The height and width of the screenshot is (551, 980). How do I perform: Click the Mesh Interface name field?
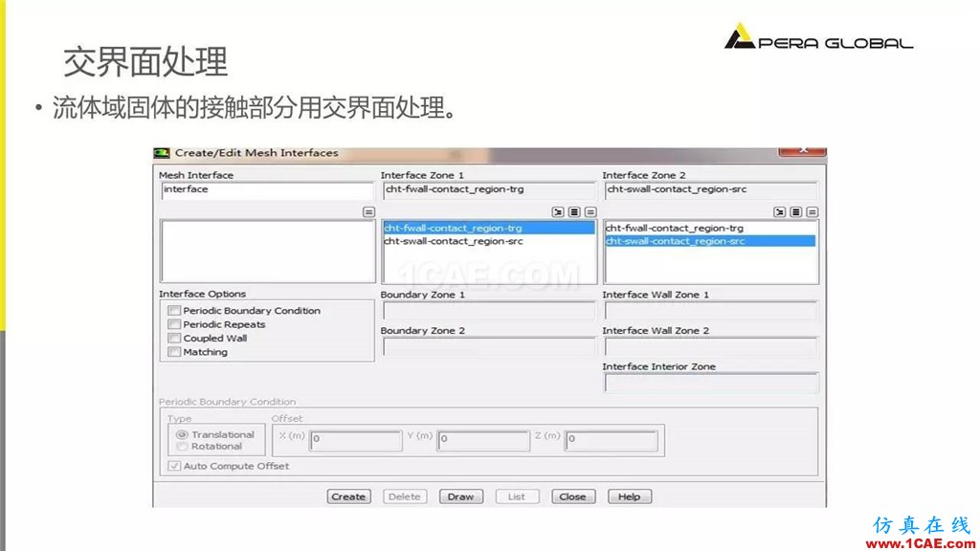(x=267, y=190)
